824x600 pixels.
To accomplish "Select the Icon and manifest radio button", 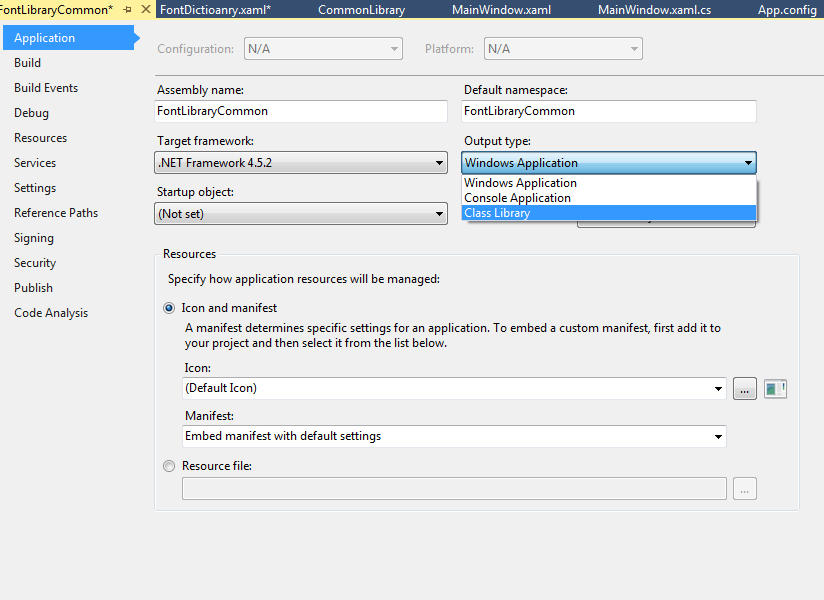I will click(168, 308).
